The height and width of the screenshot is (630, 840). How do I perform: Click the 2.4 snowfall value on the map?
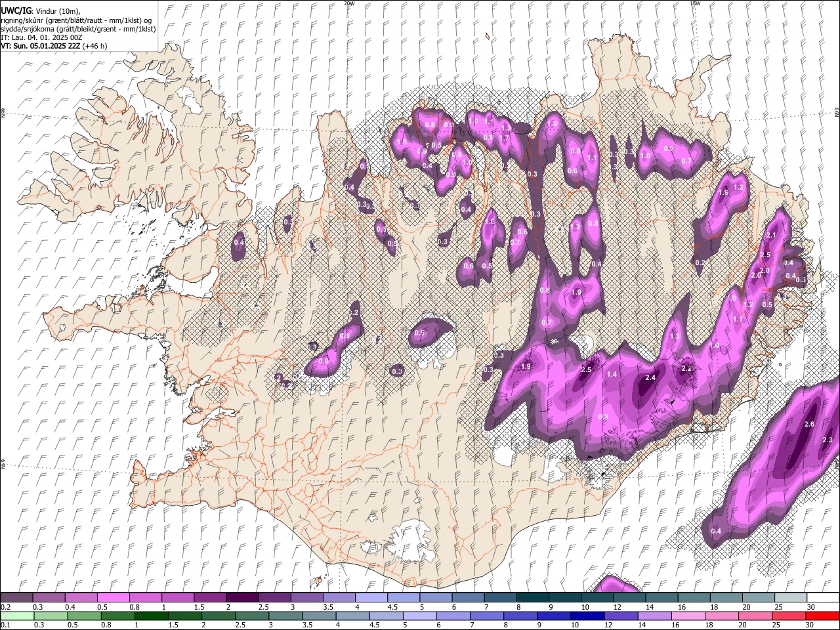click(650, 378)
